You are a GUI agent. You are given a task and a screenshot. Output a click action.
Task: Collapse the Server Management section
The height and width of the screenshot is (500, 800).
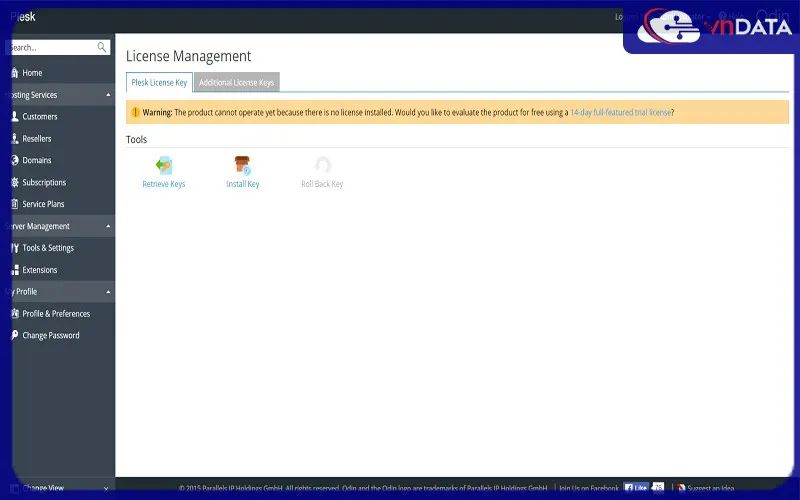[x=108, y=226]
